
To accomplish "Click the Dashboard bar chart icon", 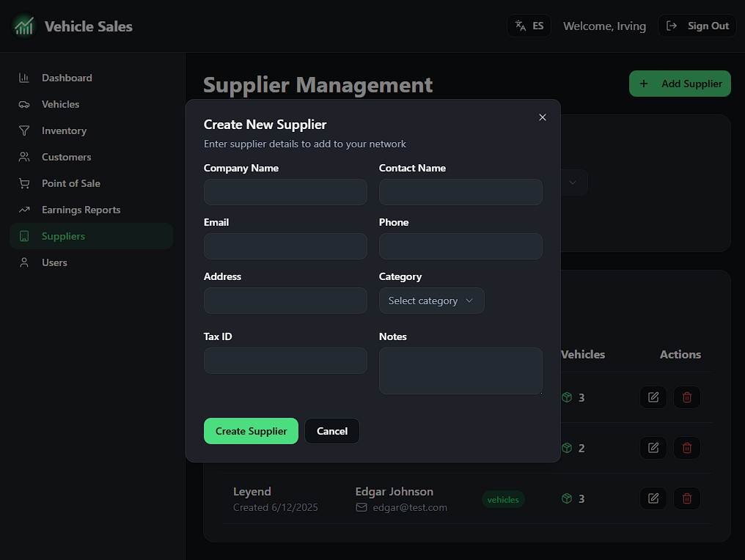I will [24, 78].
